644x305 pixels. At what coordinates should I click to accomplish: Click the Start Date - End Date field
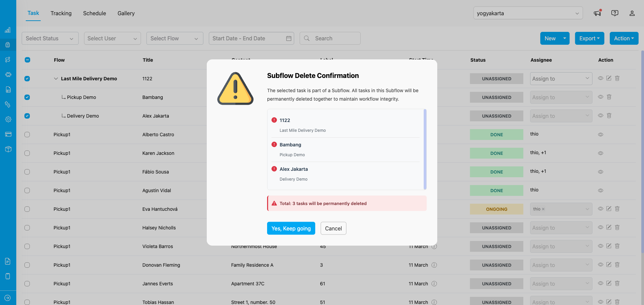point(251,38)
